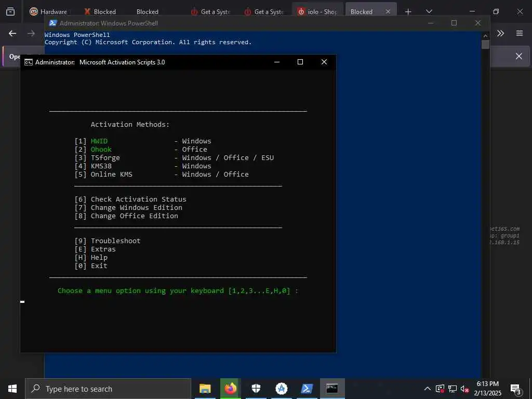
Task: Switch to the Blocked tab with red X favicon
Action: [100, 11]
